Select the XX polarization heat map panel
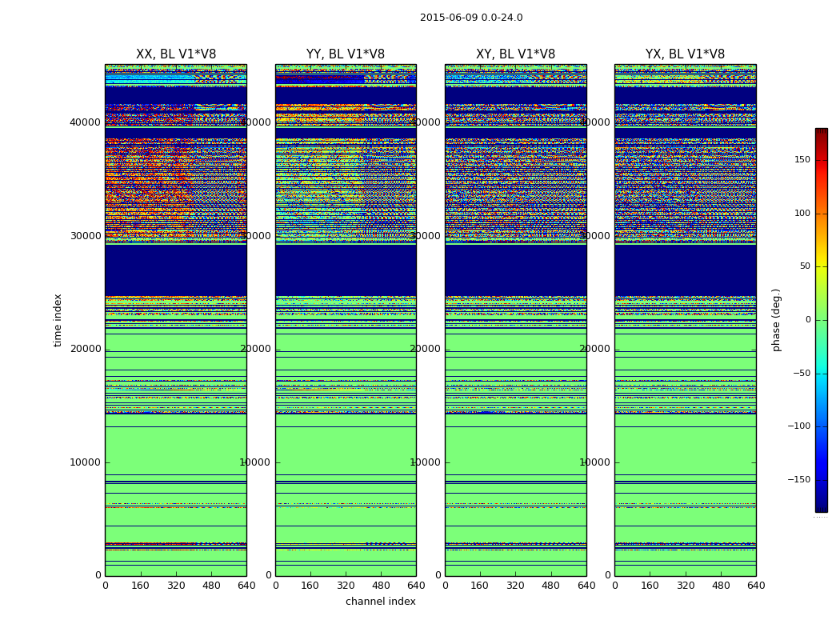 (x=175, y=320)
